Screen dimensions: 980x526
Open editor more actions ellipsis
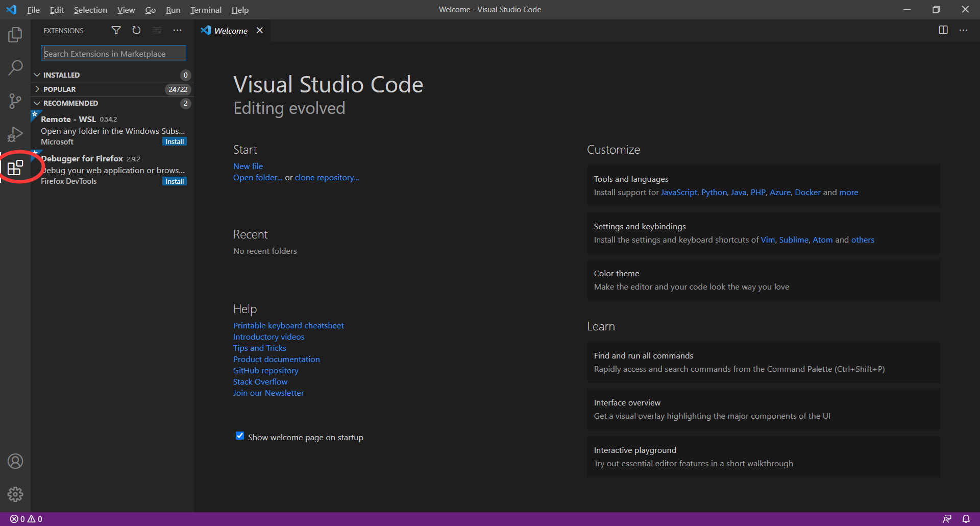(x=963, y=30)
